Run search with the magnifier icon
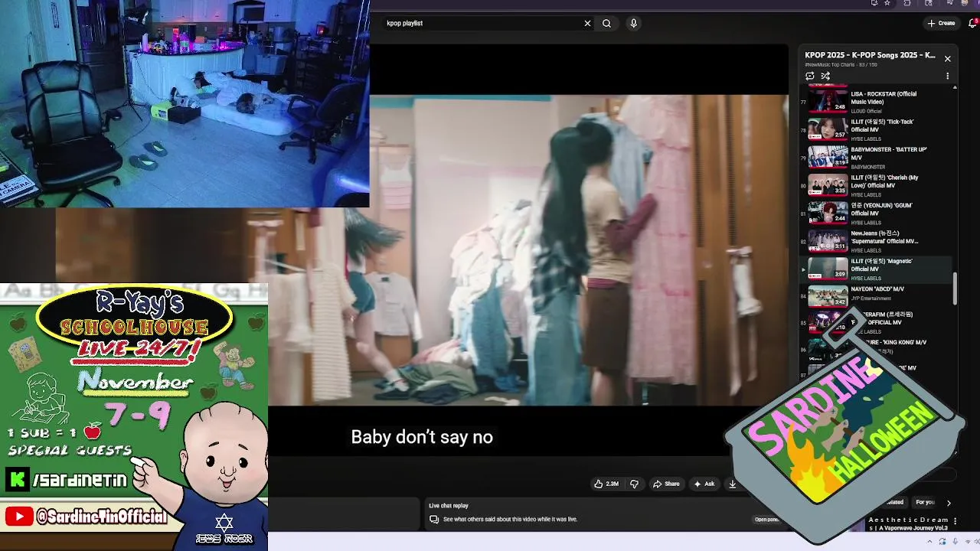The height and width of the screenshot is (551, 980). click(606, 23)
